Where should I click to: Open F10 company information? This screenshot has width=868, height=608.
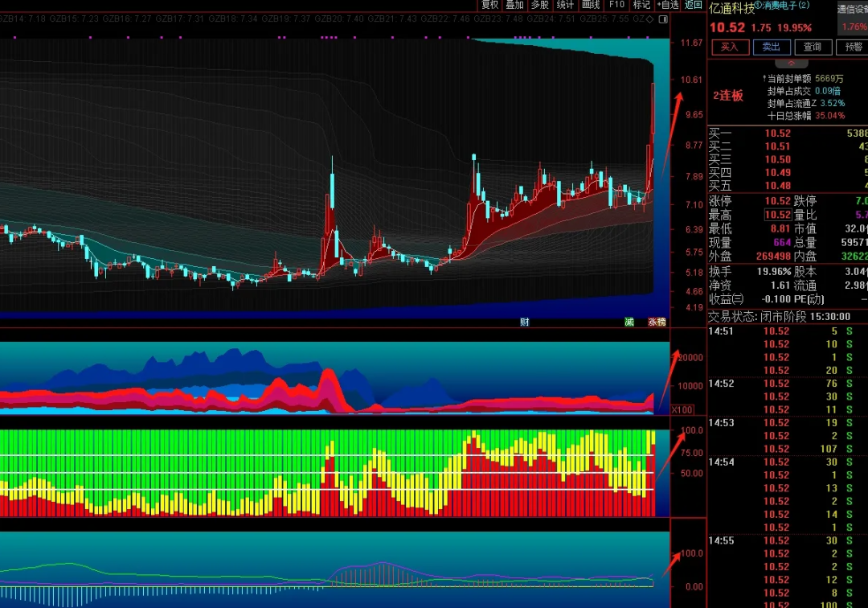click(x=616, y=5)
